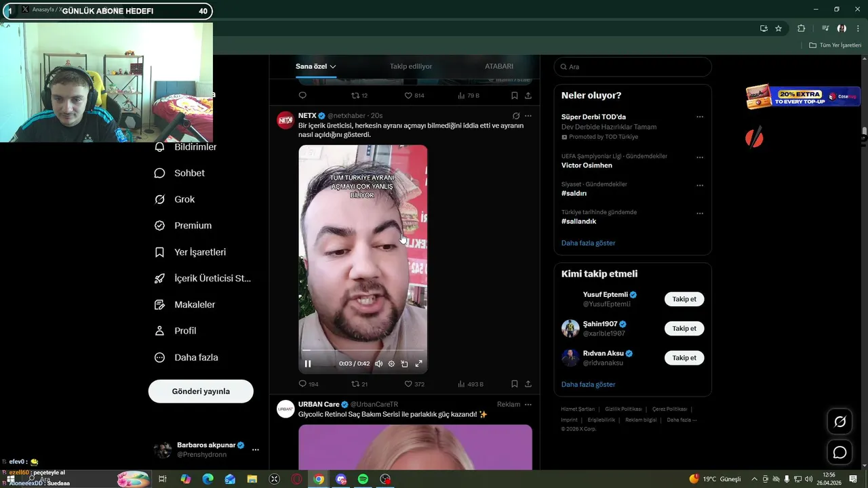
Task: Go to Profil page
Action: tap(176, 331)
